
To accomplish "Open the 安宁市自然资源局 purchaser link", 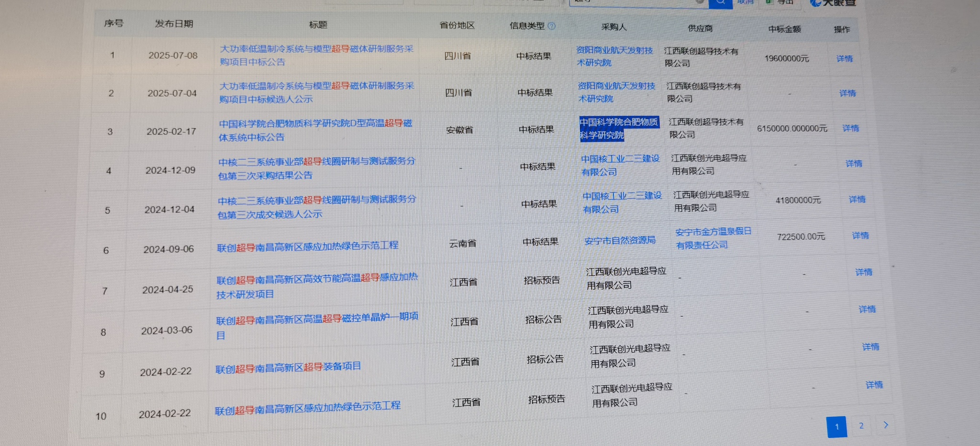I will click(620, 240).
